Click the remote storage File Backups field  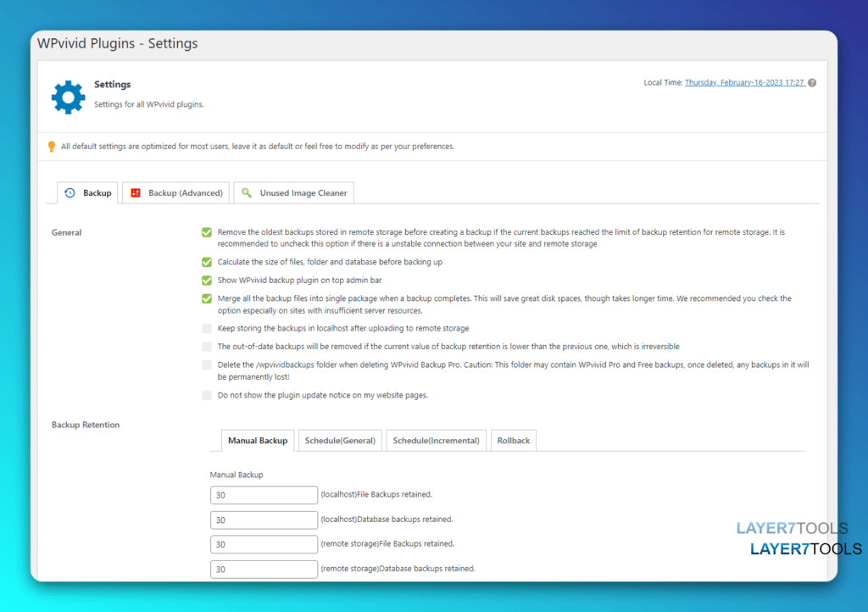click(264, 544)
